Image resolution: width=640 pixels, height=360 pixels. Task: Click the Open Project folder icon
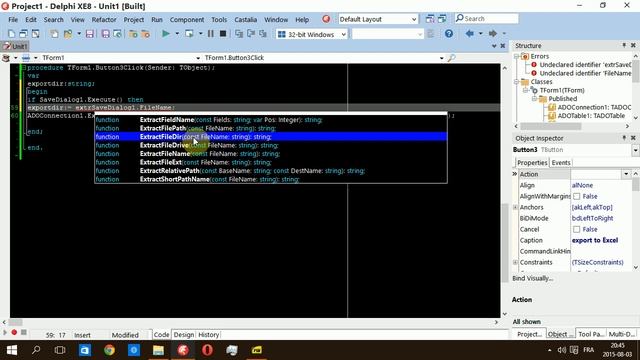coord(68,34)
